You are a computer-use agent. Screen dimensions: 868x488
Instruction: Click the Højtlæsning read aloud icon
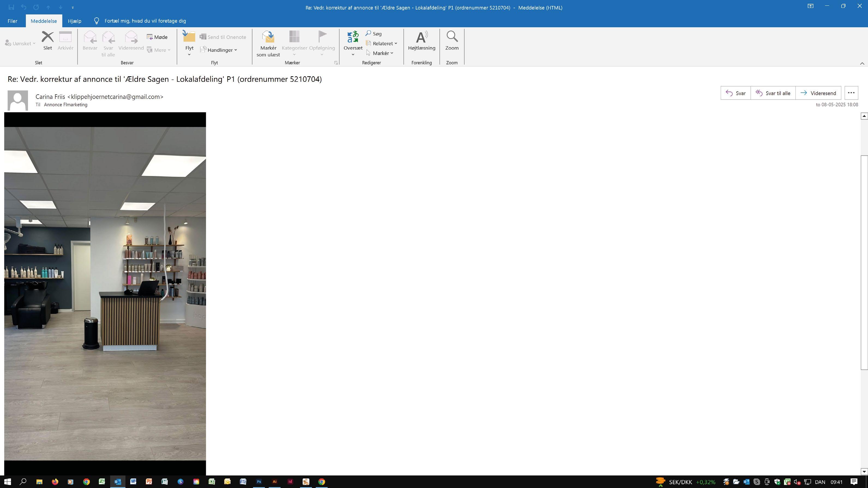(421, 37)
